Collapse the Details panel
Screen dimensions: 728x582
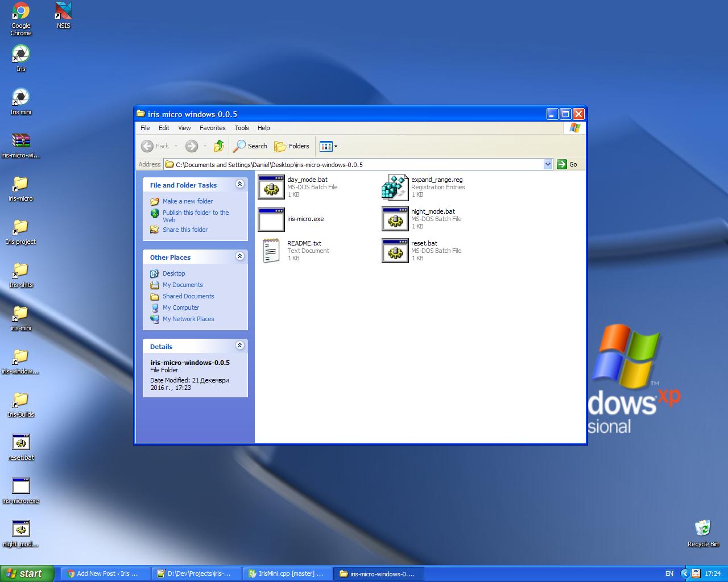coord(239,346)
